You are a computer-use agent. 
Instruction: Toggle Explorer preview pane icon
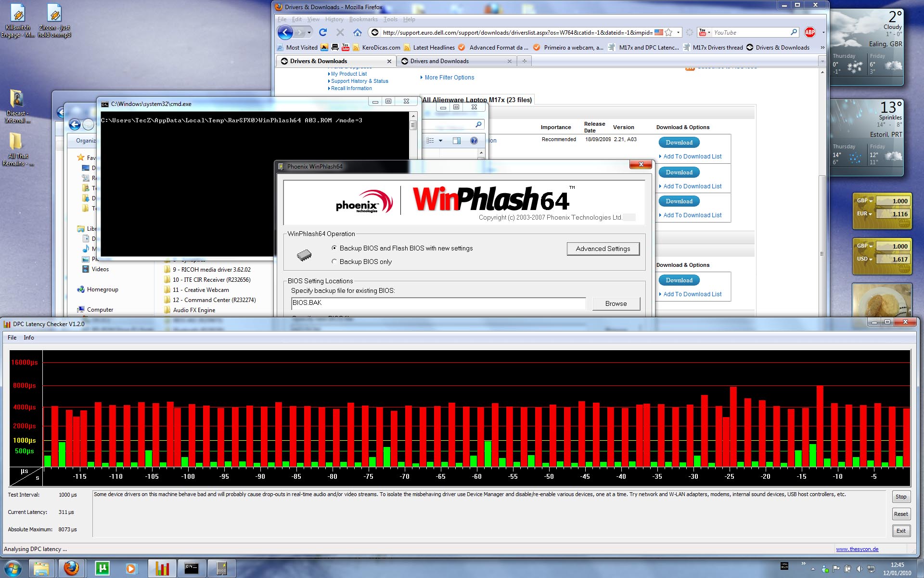457,141
